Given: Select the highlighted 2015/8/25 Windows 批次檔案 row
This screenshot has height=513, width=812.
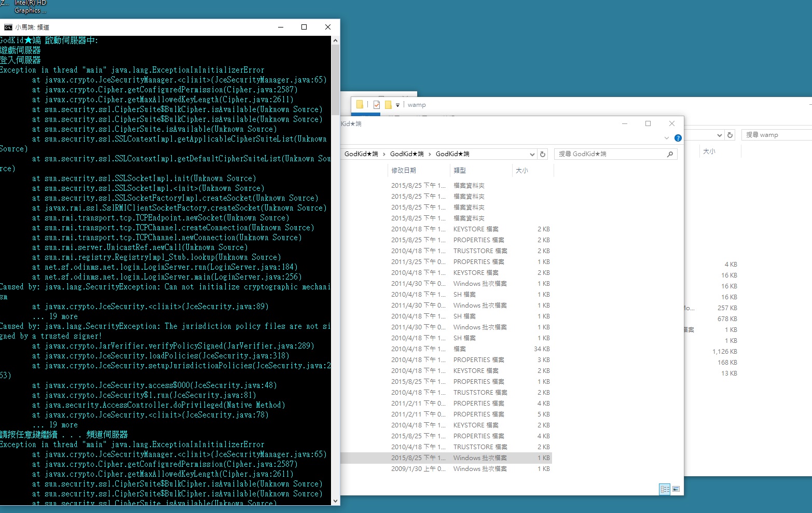Looking at the screenshot, I should pos(446,458).
